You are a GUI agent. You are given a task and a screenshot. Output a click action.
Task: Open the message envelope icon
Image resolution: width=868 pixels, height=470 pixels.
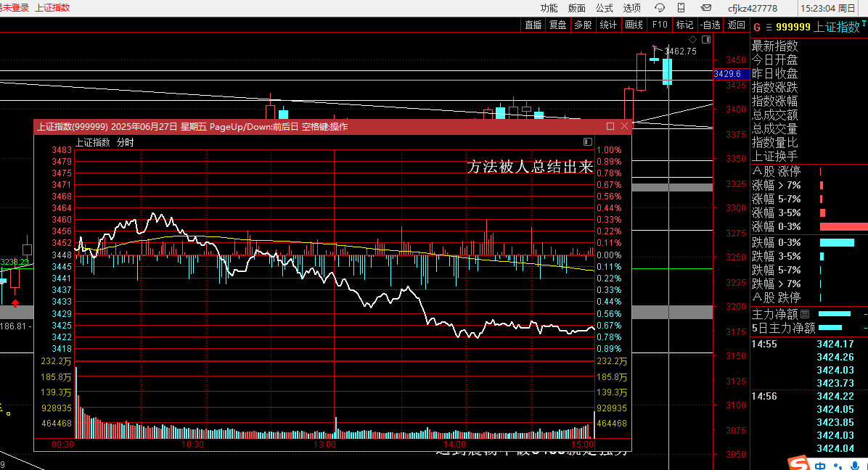point(706,8)
